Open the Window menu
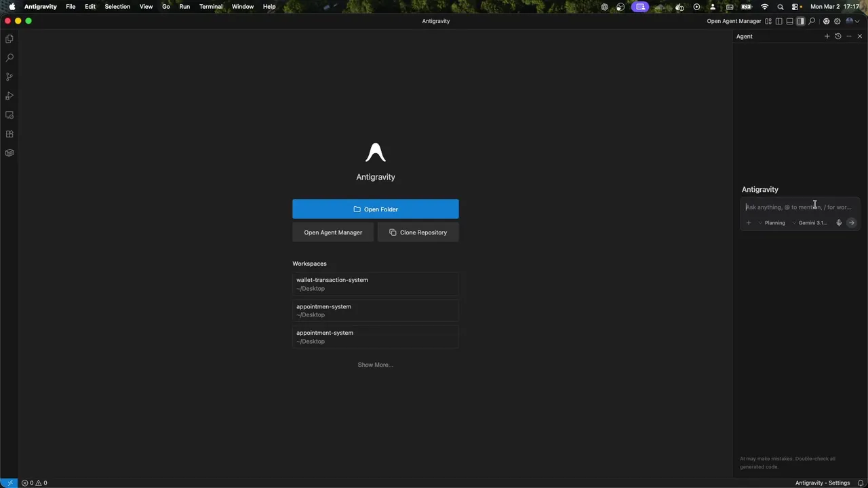This screenshot has width=868, height=488. pyautogui.click(x=243, y=7)
